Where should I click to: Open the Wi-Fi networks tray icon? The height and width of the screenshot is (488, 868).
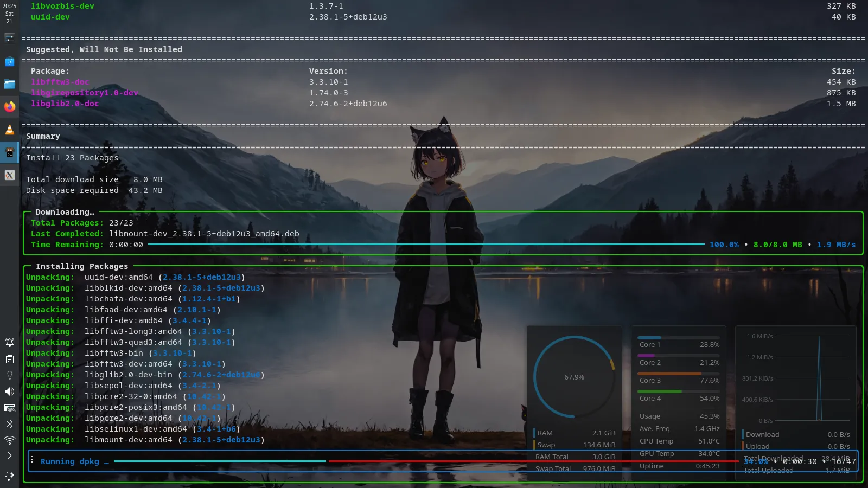click(9, 440)
